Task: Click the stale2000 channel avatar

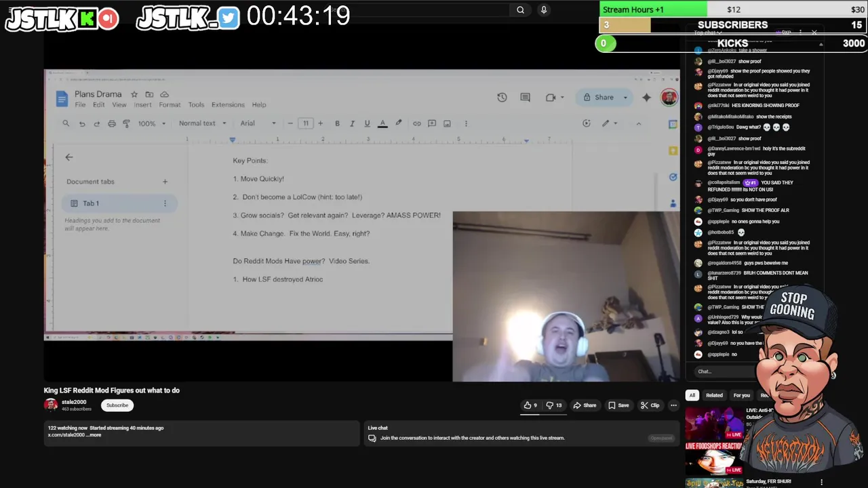Action: tap(51, 405)
